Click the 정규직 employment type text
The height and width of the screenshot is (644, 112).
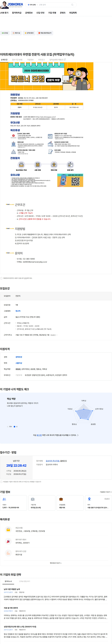coord(18,311)
